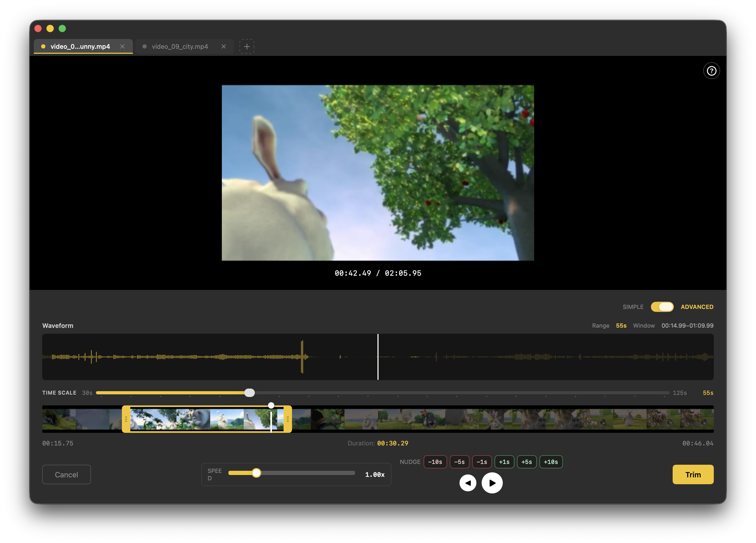756x543 pixels.
Task: Nudge selection back 10 seconds
Action: pos(435,462)
